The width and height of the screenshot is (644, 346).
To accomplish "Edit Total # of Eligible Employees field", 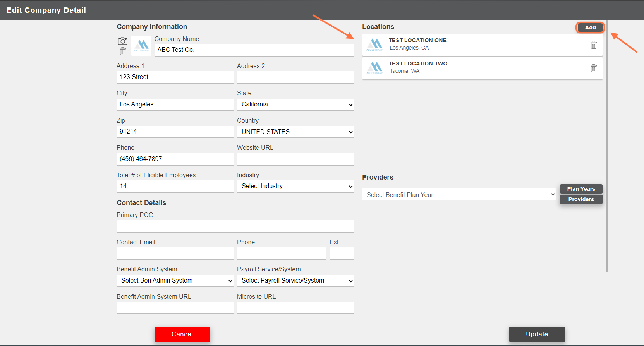I will (175, 186).
